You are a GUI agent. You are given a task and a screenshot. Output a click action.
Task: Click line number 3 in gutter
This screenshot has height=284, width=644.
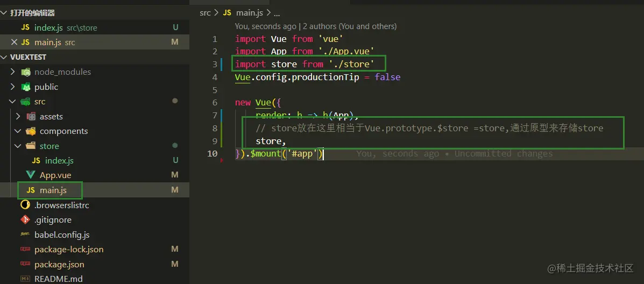[214, 65]
